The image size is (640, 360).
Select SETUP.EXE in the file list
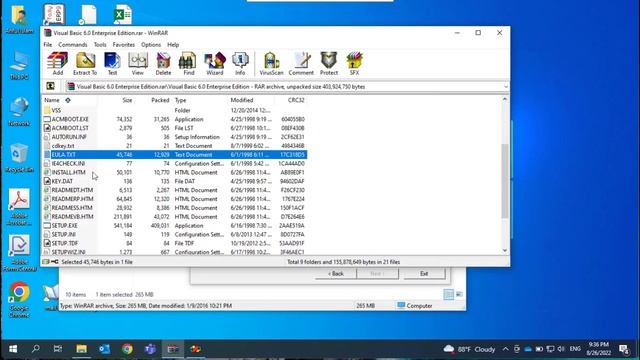coord(175,226)
